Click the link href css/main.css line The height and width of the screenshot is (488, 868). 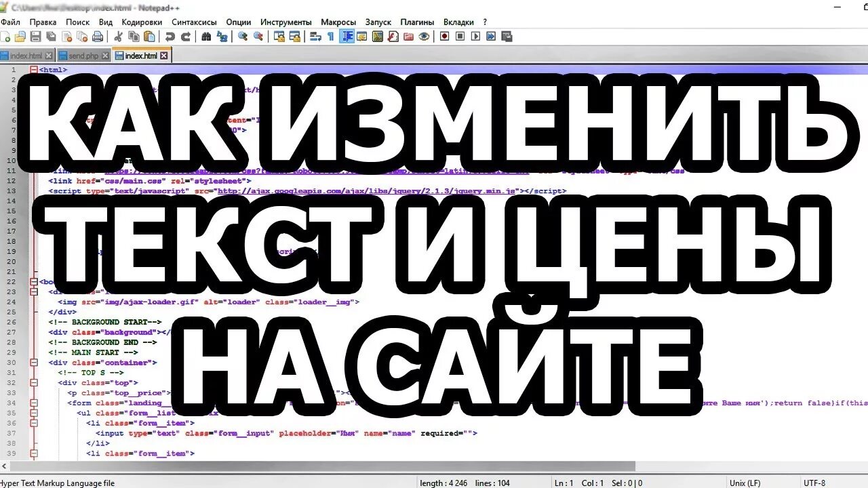pos(150,181)
